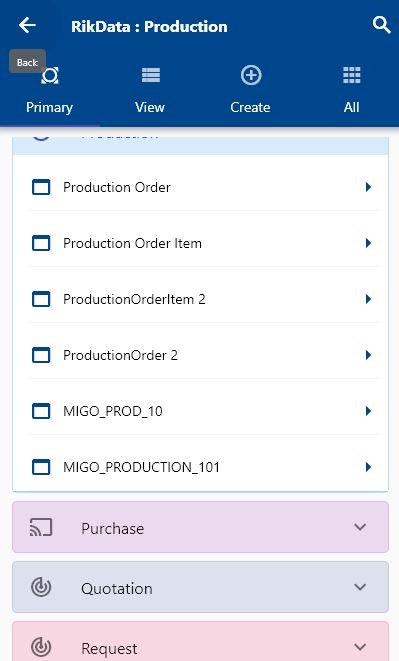Screen dimensions: 399x661
Task: Open the Production Order entry
Action: (201, 187)
